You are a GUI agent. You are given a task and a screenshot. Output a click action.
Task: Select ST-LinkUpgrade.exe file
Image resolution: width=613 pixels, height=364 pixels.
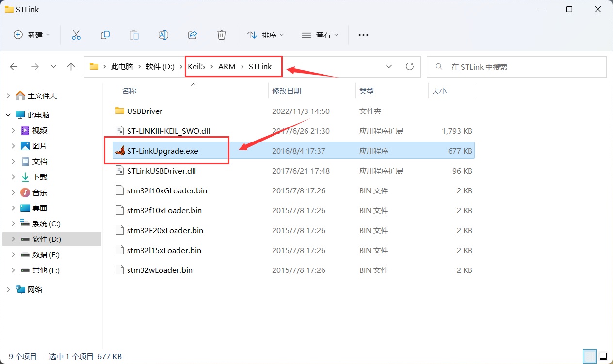(x=162, y=151)
